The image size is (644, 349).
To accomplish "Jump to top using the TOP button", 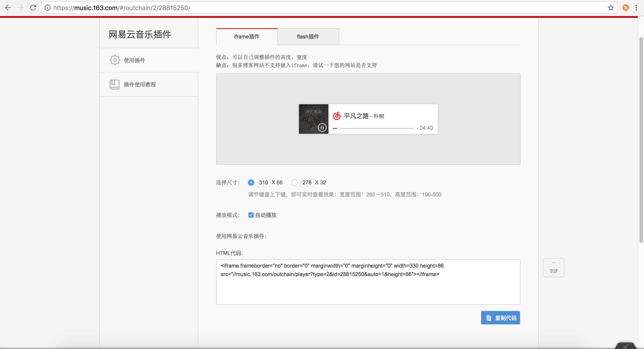I will click(554, 268).
